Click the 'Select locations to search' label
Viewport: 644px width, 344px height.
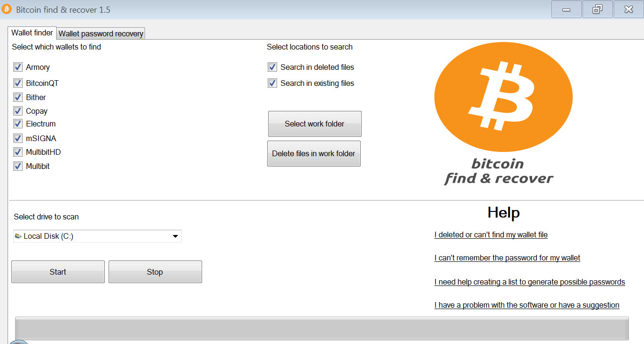(310, 47)
